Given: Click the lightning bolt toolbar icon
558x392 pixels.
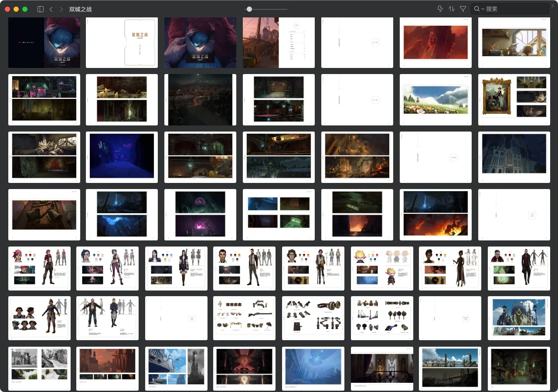Looking at the screenshot, I should (x=440, y=9).
